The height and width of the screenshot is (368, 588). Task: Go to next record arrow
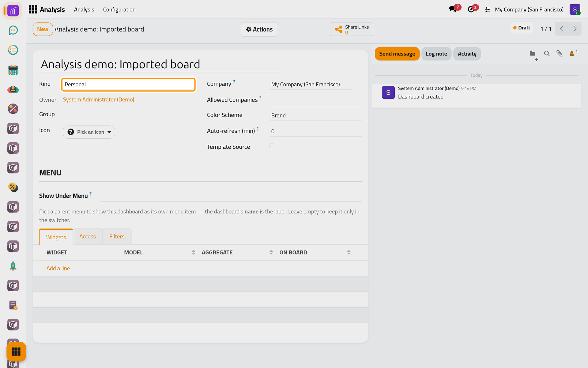575,29
